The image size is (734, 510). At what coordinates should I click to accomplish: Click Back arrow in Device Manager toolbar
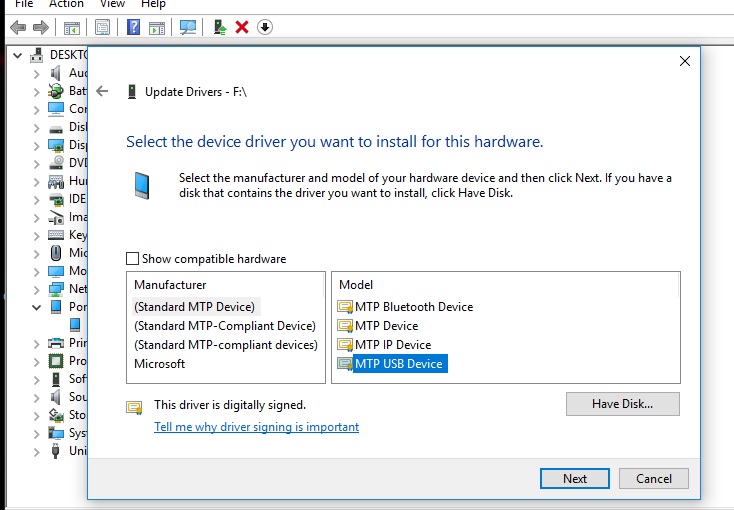tap(17, 27)
